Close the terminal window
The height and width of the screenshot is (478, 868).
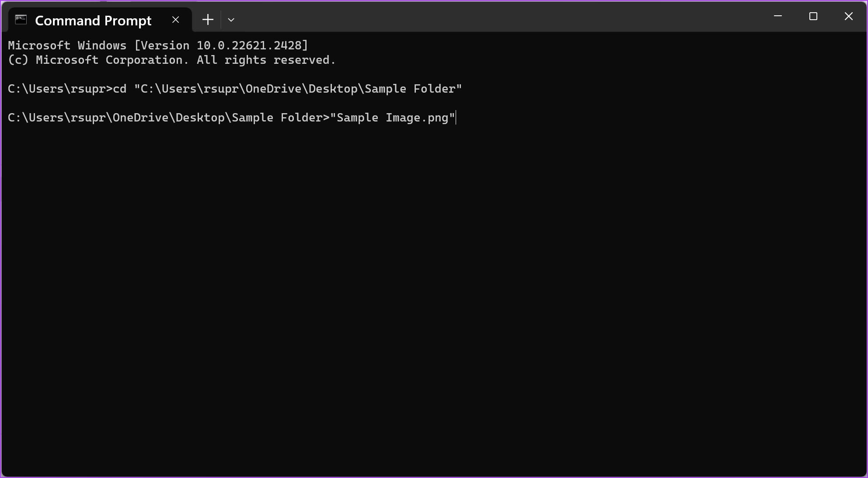(x=849, y=16)
